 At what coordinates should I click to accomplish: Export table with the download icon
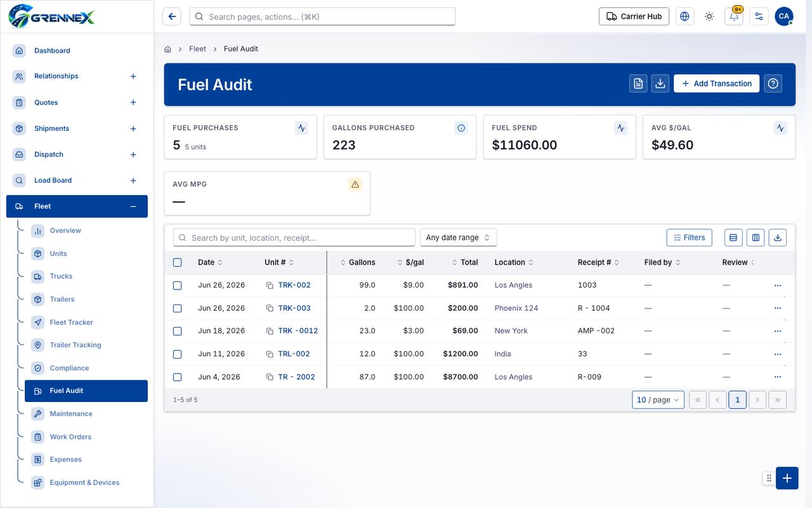coord(778,237)
